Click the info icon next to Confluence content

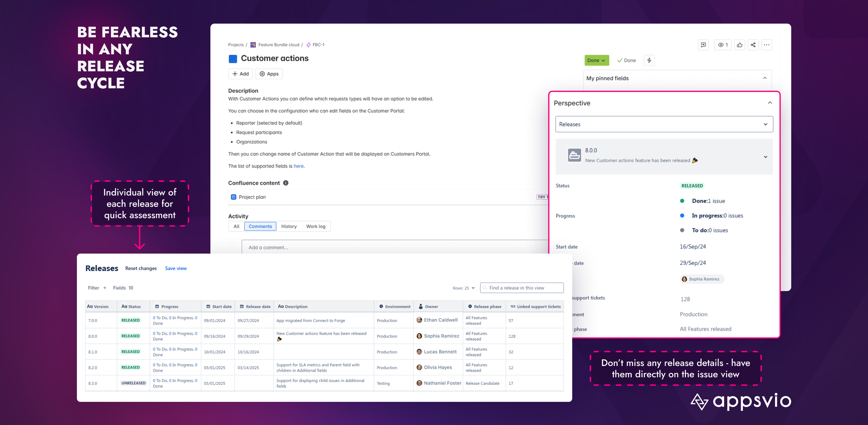tap(286, 183)
